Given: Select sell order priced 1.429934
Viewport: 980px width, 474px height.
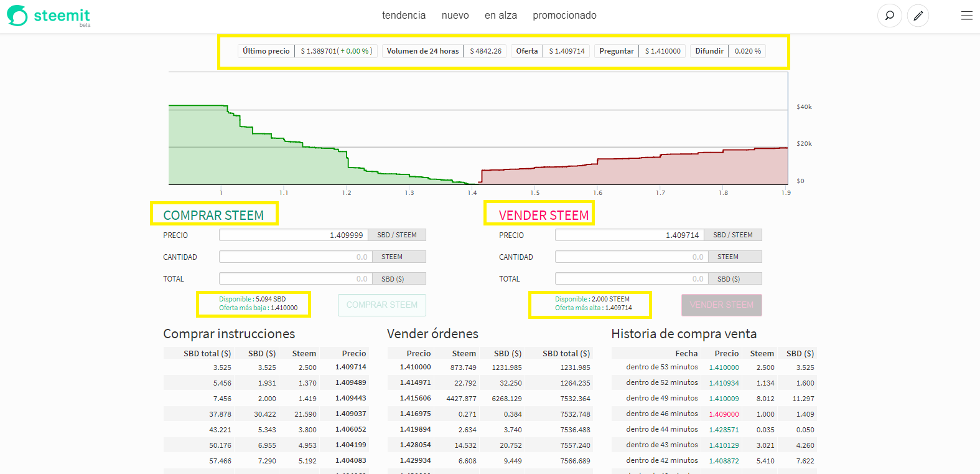Looking at the screenshot, I should pos(490,461).
